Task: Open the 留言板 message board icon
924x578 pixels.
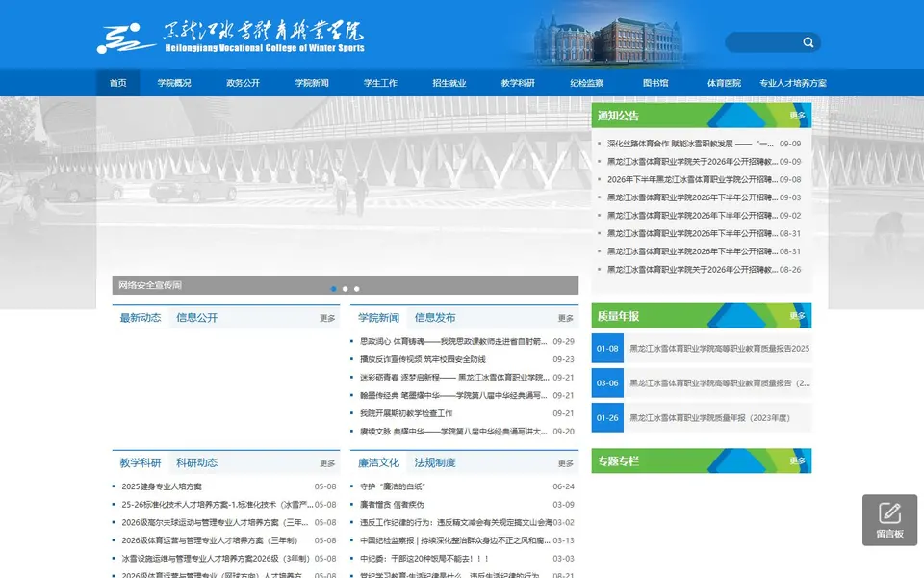Action: (x=889, y=519)
